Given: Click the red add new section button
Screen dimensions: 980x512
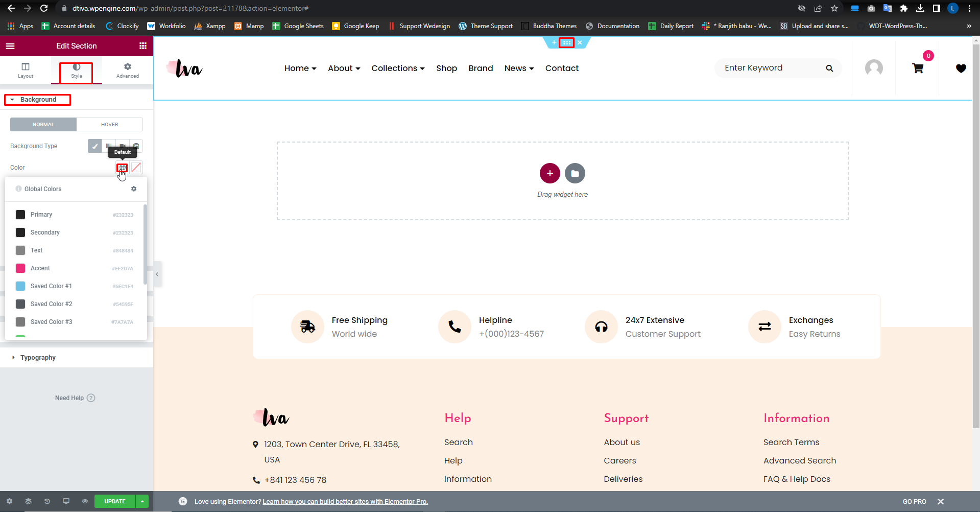Looking at the screenshot, I should click(x=550, y=174).
